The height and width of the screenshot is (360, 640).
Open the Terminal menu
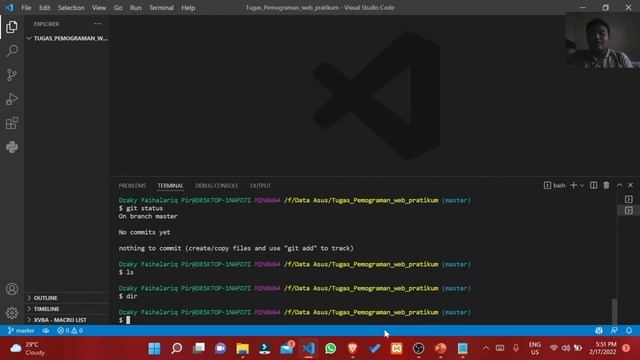pyautogui.click(x=161, y=8)
